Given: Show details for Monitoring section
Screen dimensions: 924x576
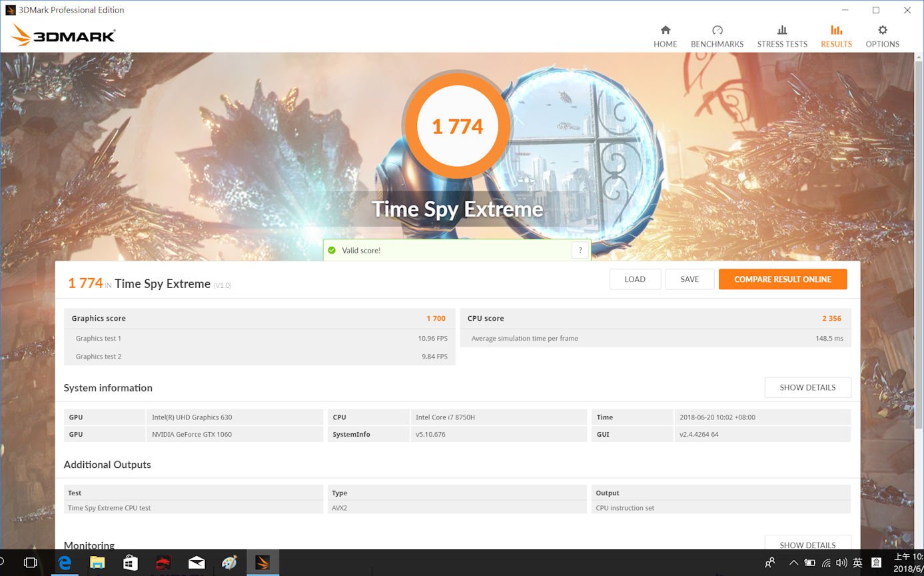Looking at the screenshot, I should pyautogui.click(x=807, y=543).
